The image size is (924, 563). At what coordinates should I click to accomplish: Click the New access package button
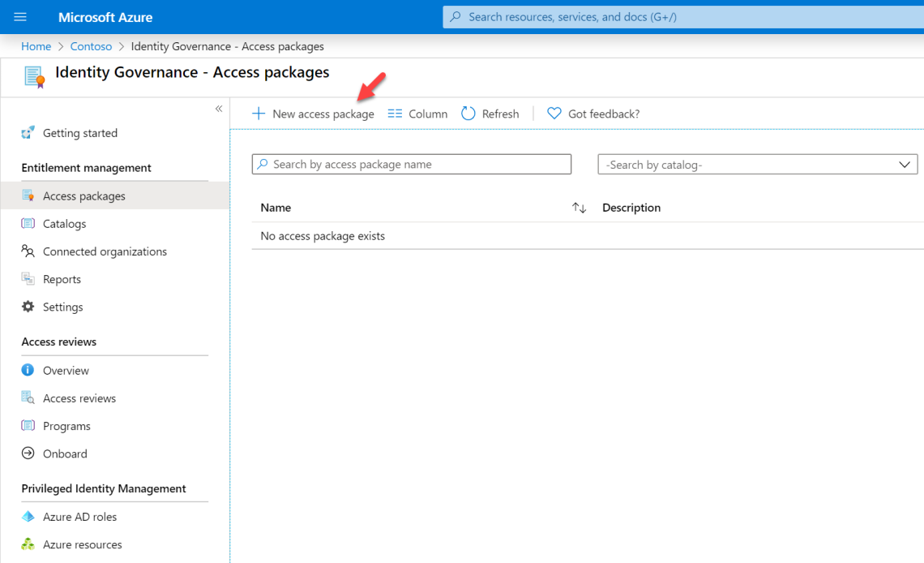(313, 114)
